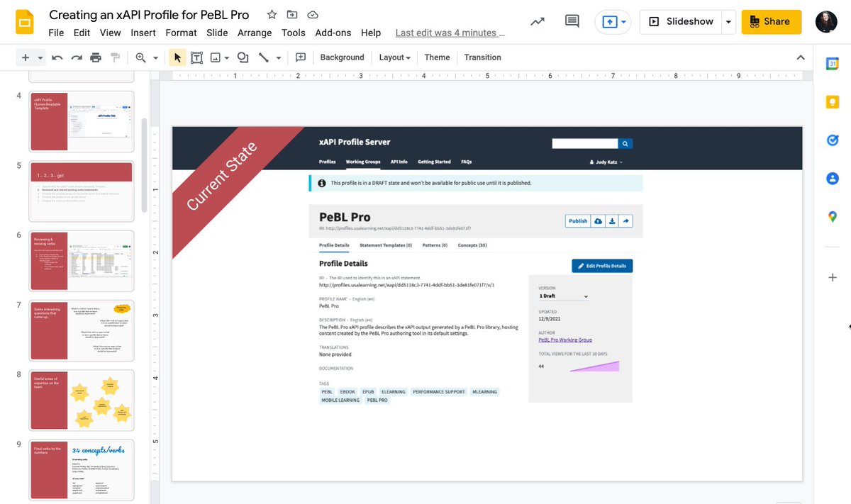Open comment history icon
This screenshot has height=504, width=851.
click(572, 22)
